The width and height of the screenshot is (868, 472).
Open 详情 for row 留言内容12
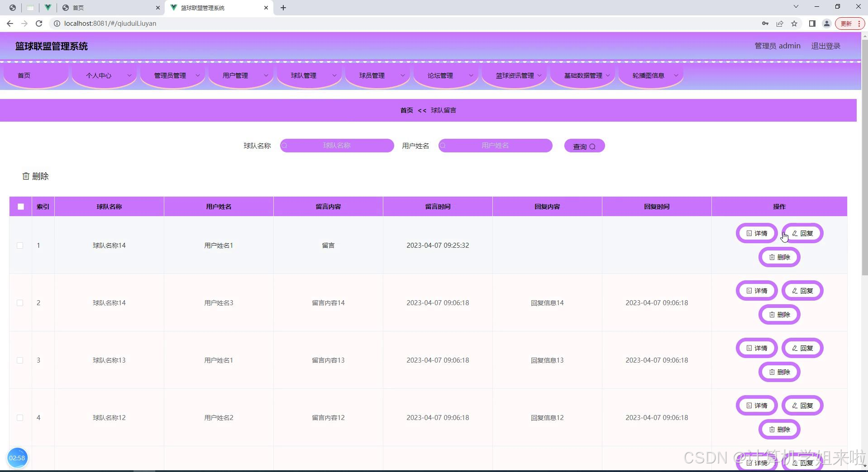[x=757, y=406]
